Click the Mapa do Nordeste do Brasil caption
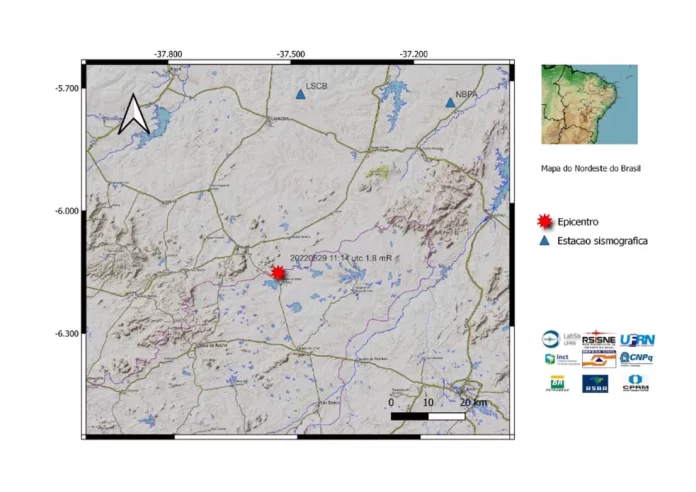The height and width of the screenshot is (492, 696). 590,169
